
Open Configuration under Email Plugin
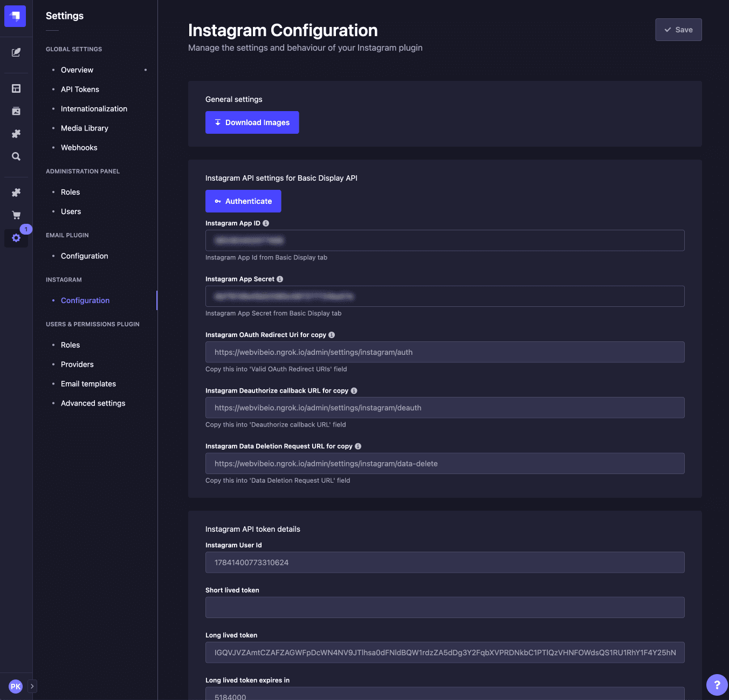84,256
